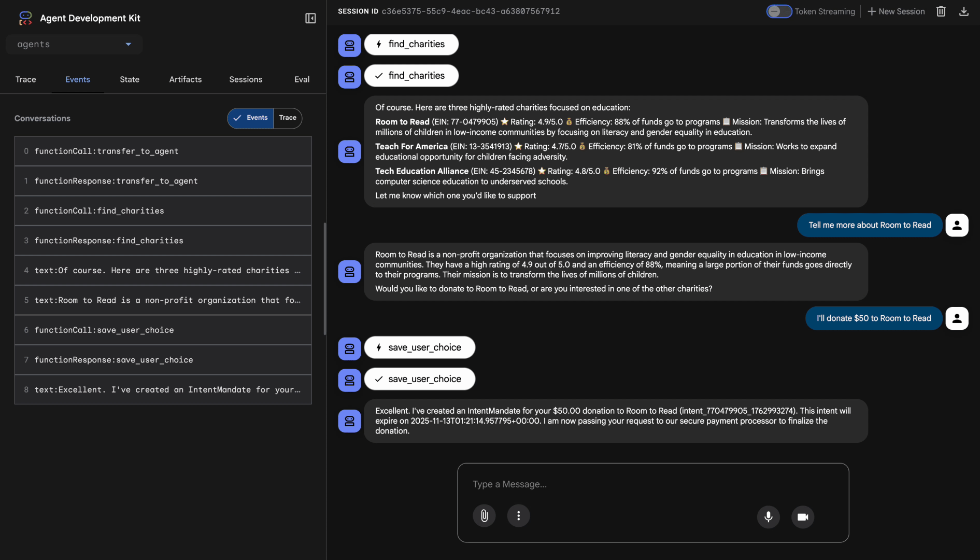Click the user avatar beside the donation message
Image resolution: width=980 pixels, height=560 pixels.
tap(957, 318)
